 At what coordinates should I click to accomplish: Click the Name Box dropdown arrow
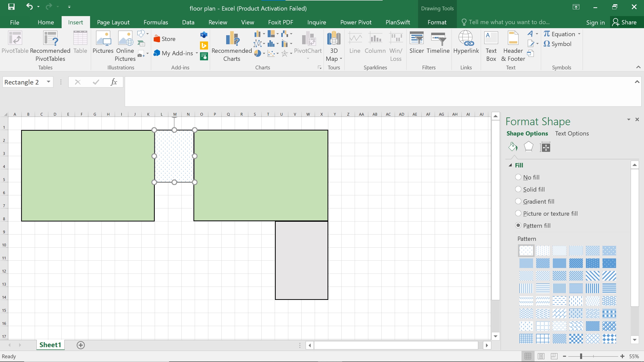[x=48, y=82]
